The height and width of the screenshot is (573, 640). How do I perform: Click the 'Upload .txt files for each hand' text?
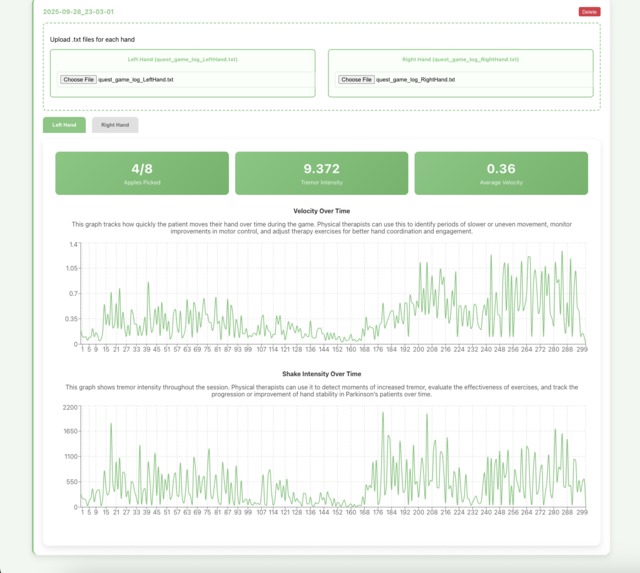[92, 40]
